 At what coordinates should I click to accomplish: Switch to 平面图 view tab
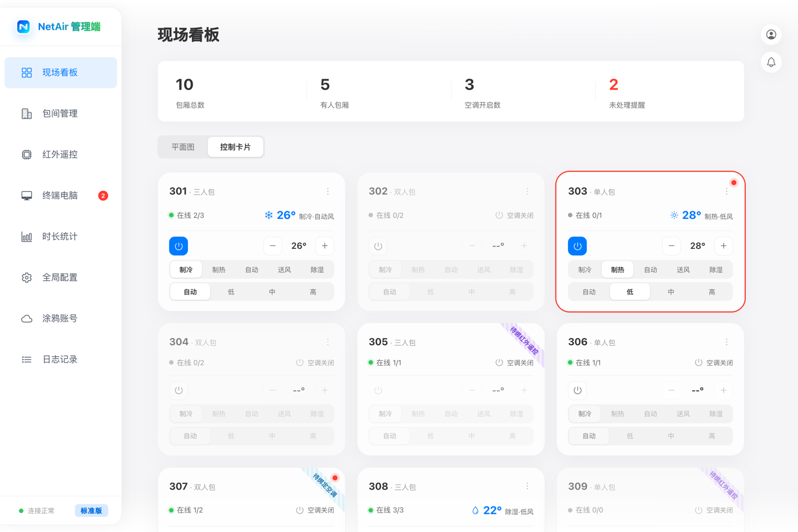183,147
